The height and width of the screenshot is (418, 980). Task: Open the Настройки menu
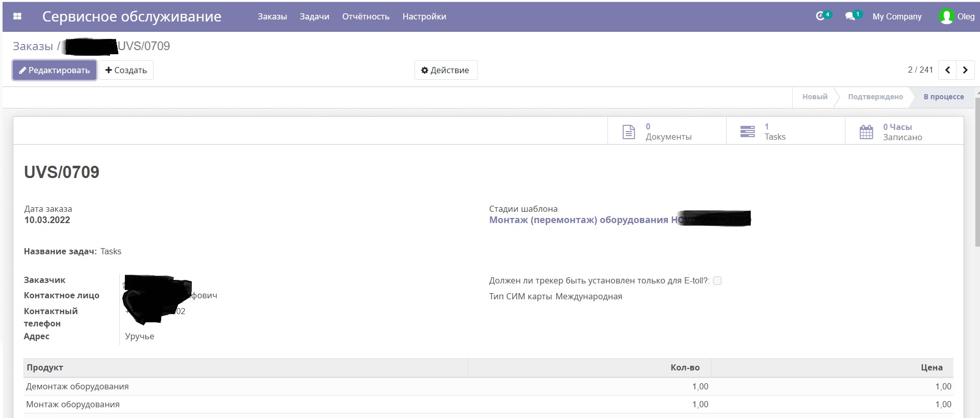[424, 16]
